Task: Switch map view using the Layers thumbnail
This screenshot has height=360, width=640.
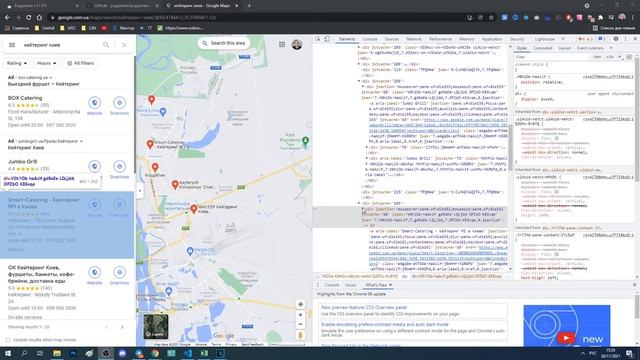Action: pos(156,326)
